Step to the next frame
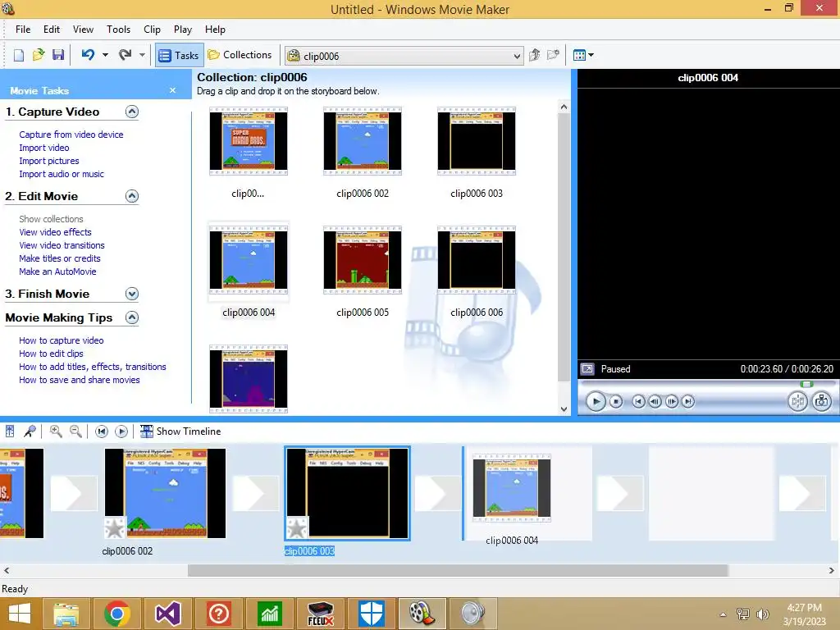The image size is (840, 630). pos(672,401)
